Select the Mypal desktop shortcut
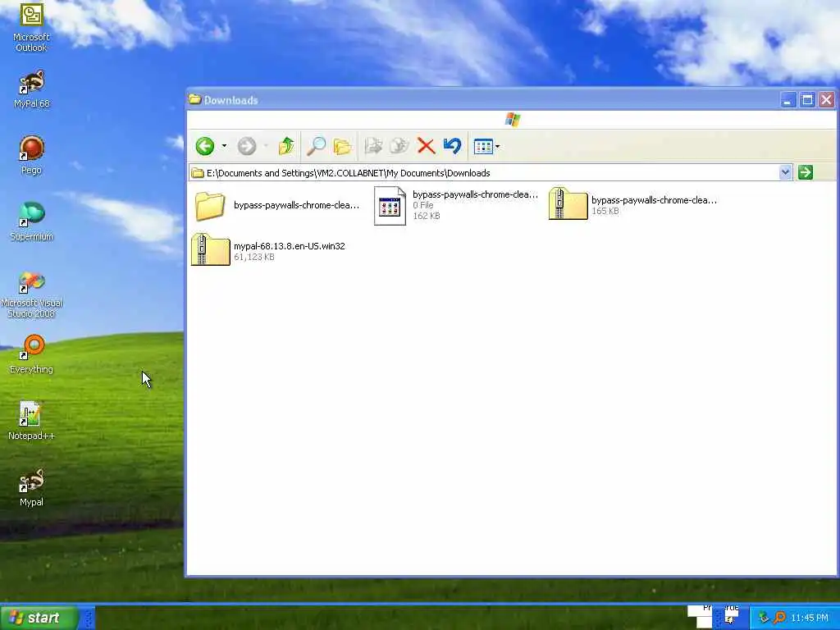The width and height of the screenshot is (840, 630). coord(31,487)
